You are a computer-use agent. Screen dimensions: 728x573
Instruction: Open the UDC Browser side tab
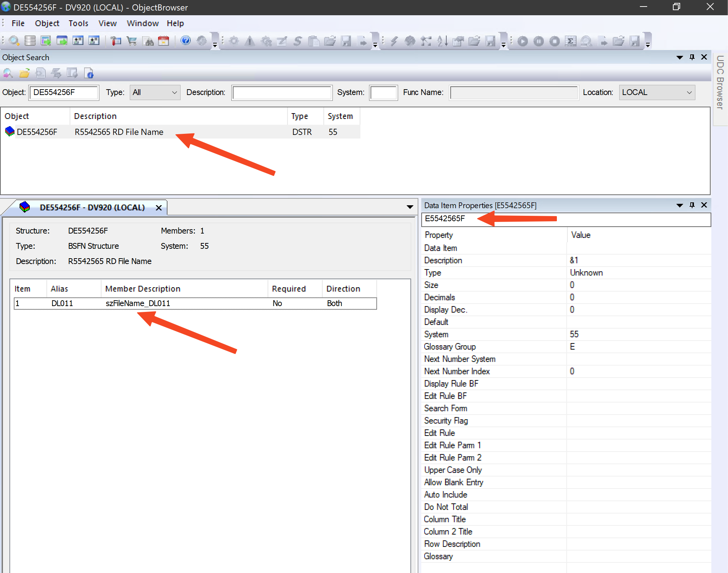pyautogui.click(x=720, y=82)
